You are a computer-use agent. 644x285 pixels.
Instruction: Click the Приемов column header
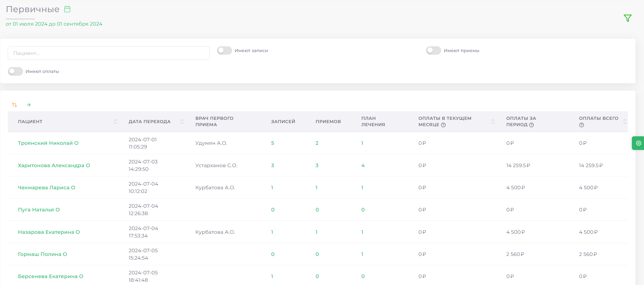tap(328, 122)
